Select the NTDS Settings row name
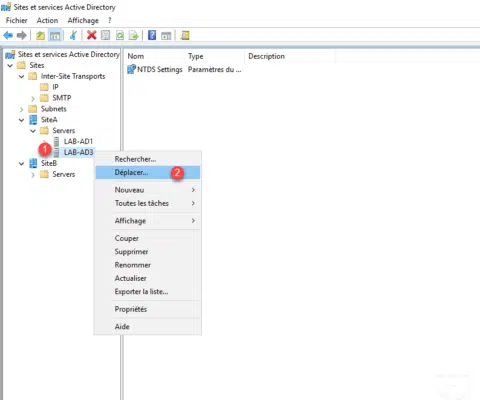 click(x=160, y=69)
